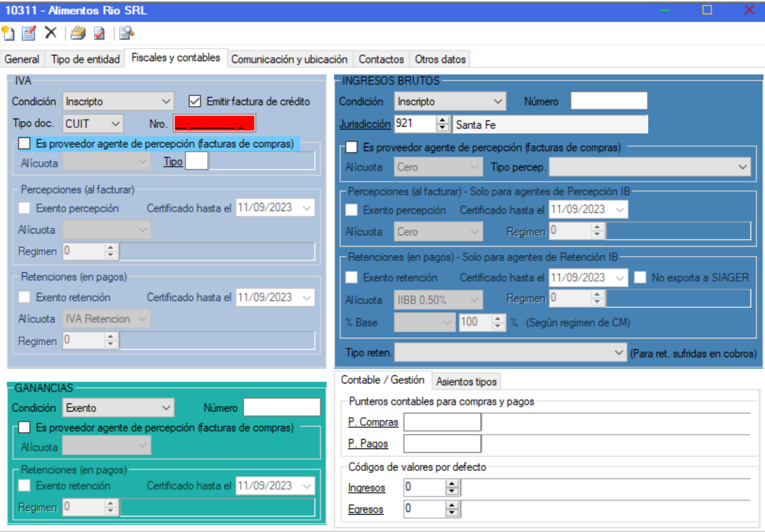Screen dimensions: 765x532
Task: Open the Asientos tipos tab
Action: [466, 382]
